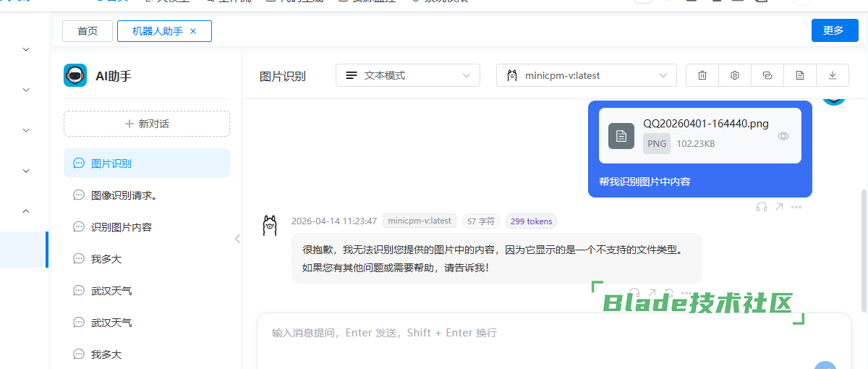Click the blue 更多 button
This screenshot has height=369, width=868.
835,30
